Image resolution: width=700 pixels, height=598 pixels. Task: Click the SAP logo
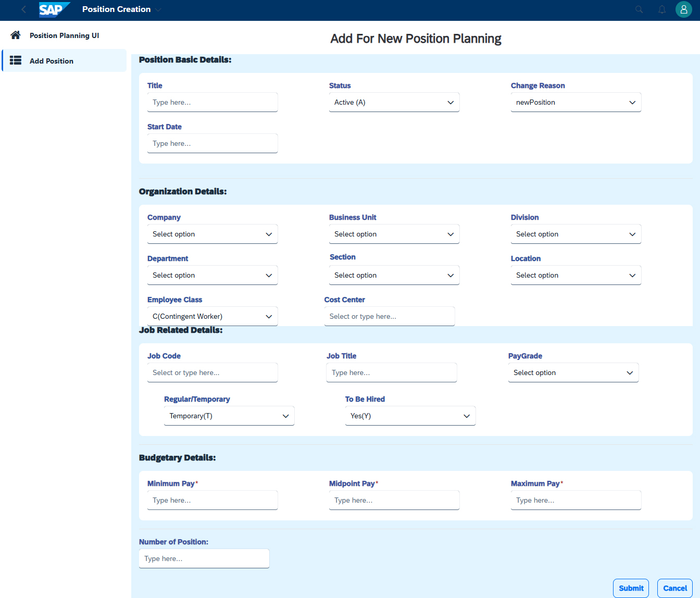click(53, 9)
